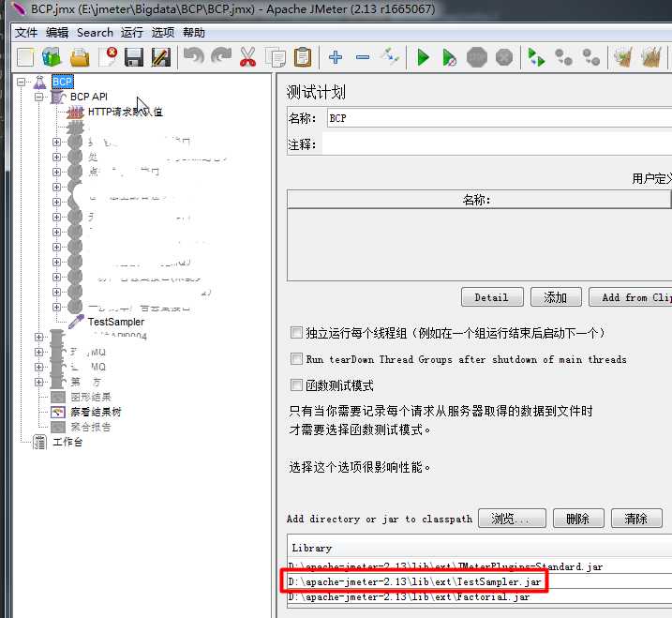The height and width of the screenshot is (618, 672).
Task: Click the Remote Stop All icon
Action: (563, 57)
